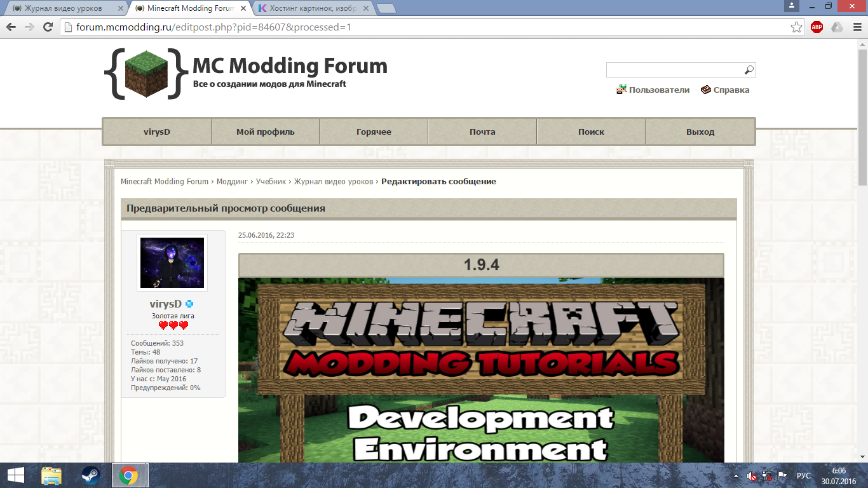Open virysD in the navigation bar
The image size is (868, 488).
coord(157,132)
